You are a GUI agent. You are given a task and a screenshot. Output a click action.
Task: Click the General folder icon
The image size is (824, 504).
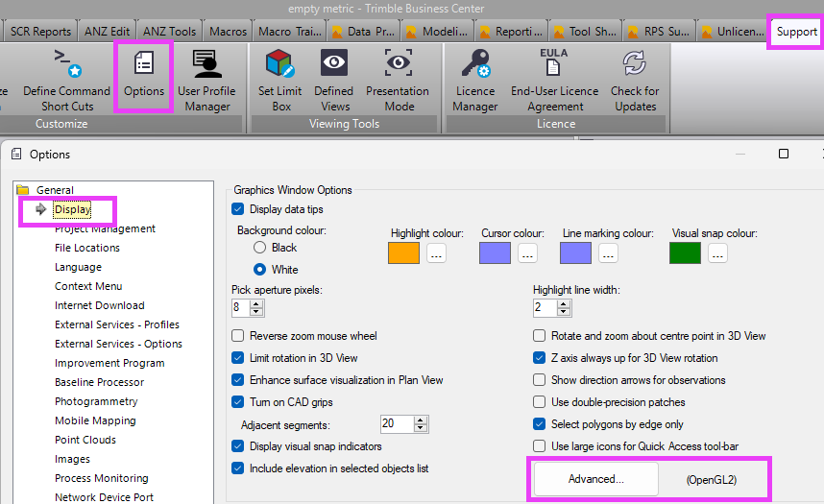click(x=23, y=190)
